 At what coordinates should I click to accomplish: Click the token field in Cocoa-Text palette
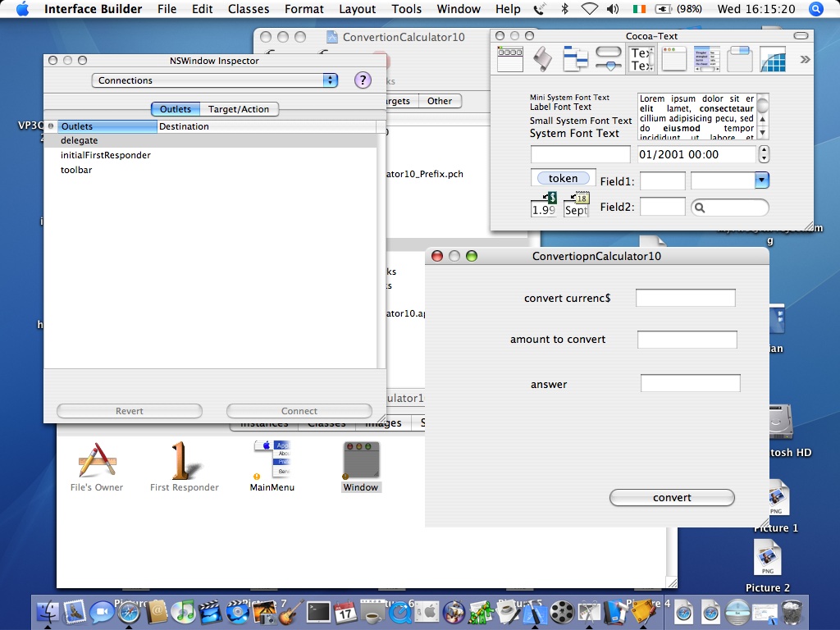click(x=563, y=178)
